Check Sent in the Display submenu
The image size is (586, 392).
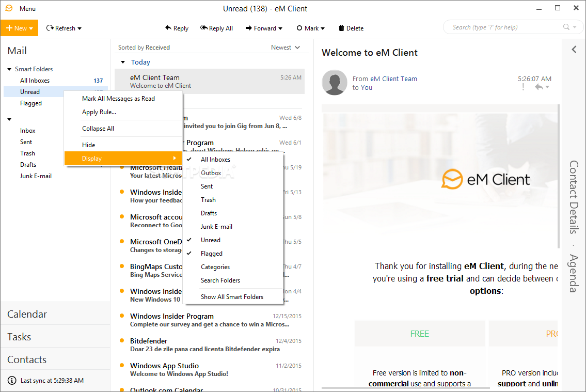click(x=233, y=186)
